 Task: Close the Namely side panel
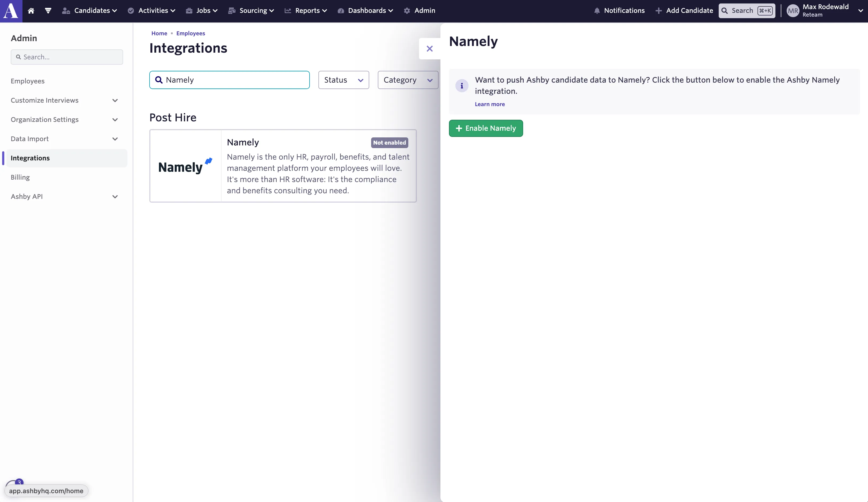(x=429, y=48)
